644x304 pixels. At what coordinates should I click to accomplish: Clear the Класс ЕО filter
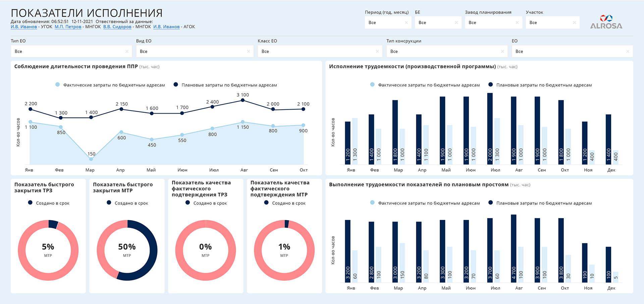click(377, 52)
